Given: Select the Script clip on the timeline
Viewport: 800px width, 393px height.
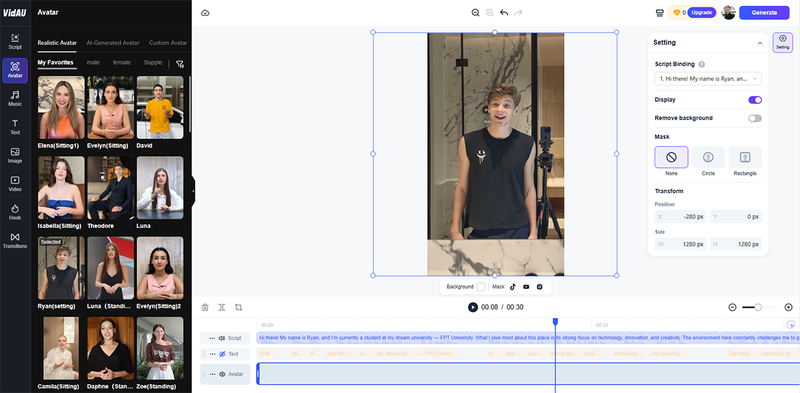Looking at the screenshot, I should pyautogui.click(x=528, y=338).
